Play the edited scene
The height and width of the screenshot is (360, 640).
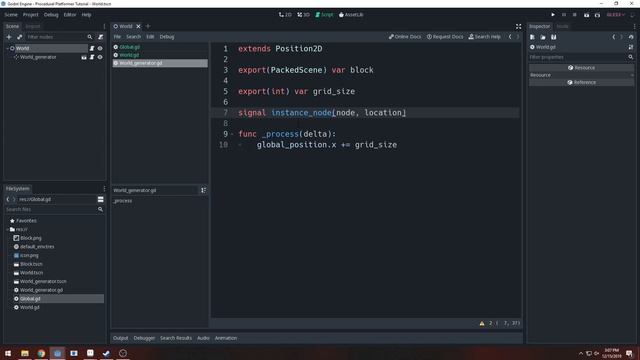pyautogui.click(x=587, y=15)
